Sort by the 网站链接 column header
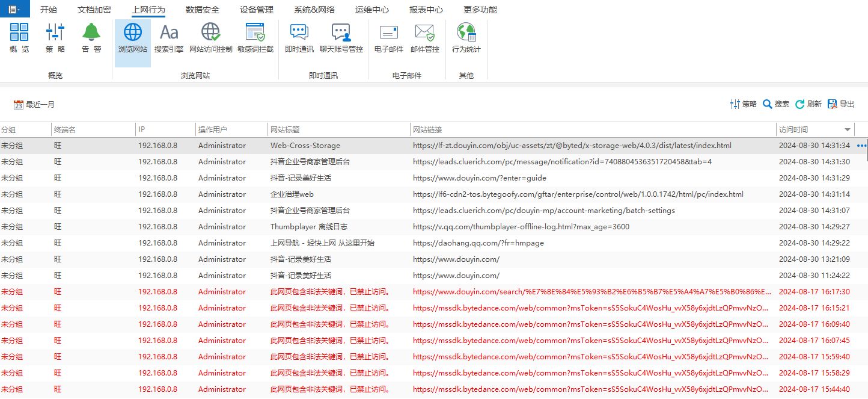Viewport: 868px width, 399px height. point(593,129)
